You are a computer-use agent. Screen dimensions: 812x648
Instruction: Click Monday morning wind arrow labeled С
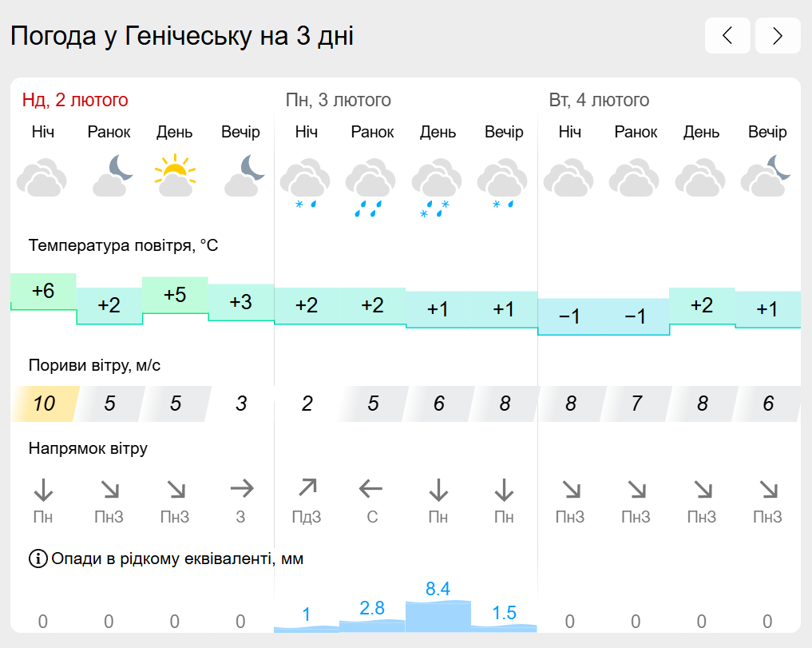tap(370, 488)
